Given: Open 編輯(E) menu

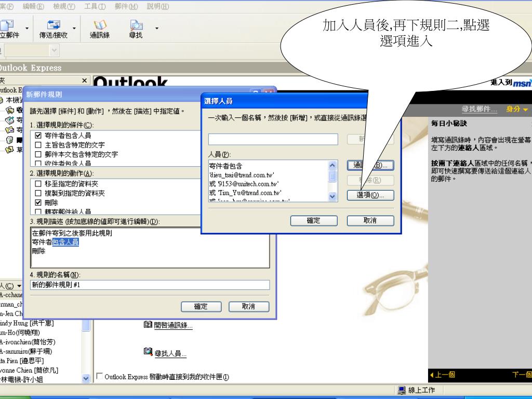Looking at the screenshot, I should click(33, 6).
